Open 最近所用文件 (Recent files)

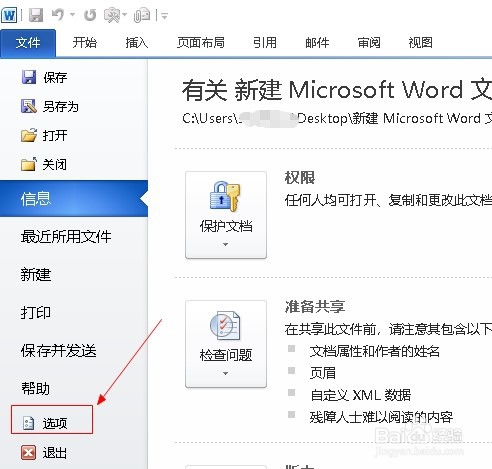coord(66,237)
